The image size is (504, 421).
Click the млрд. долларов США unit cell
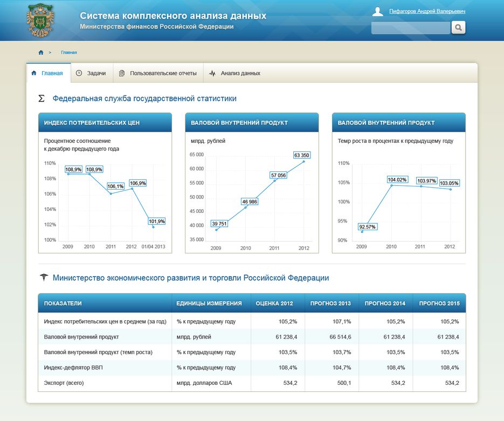pos(204,383)
